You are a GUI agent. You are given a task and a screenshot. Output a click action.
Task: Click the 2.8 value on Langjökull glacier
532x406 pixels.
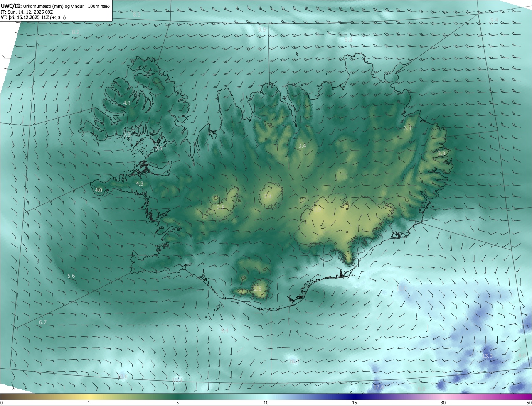[x=221, y=207]
